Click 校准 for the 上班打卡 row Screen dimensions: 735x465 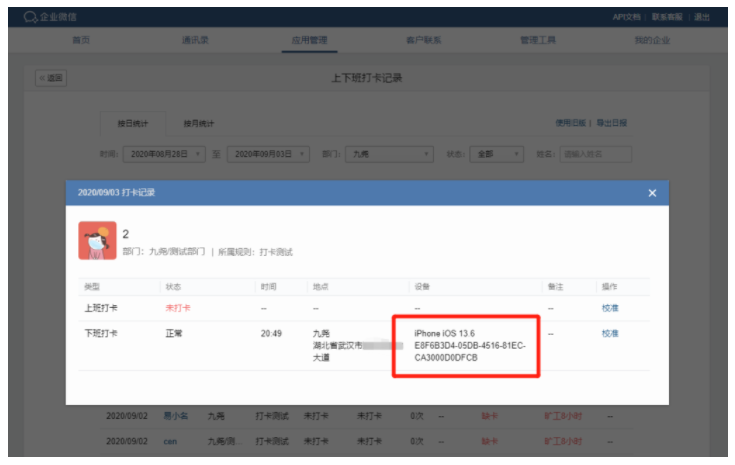point(610,308)
